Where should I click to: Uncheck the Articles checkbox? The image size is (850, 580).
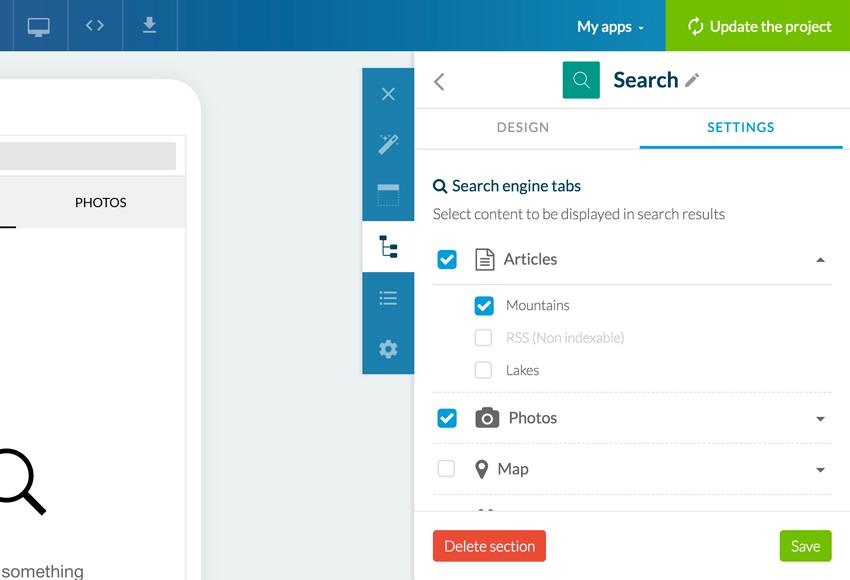447,260
